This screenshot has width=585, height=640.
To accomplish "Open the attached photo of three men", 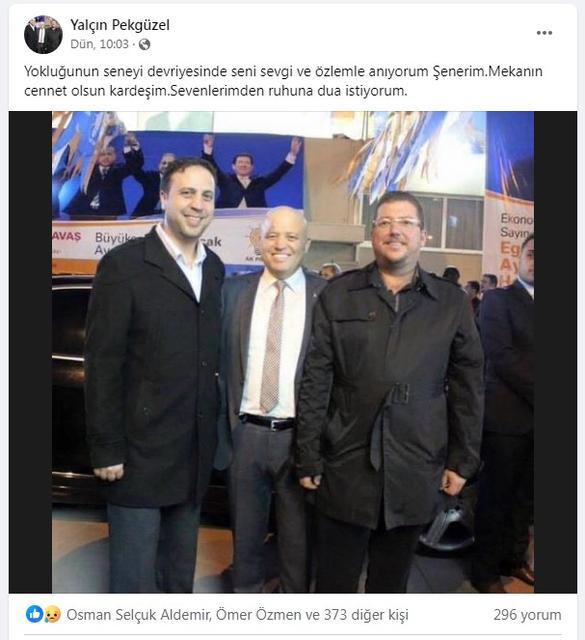I will tap(293, 352).
